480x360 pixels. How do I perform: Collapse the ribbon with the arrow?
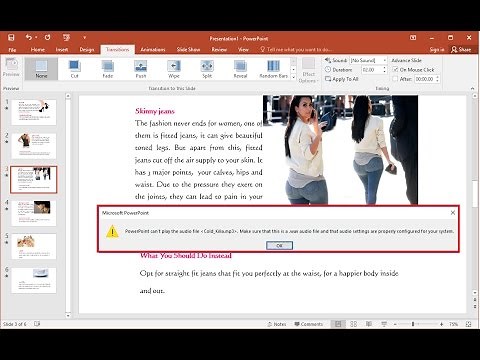coord(472,89)
